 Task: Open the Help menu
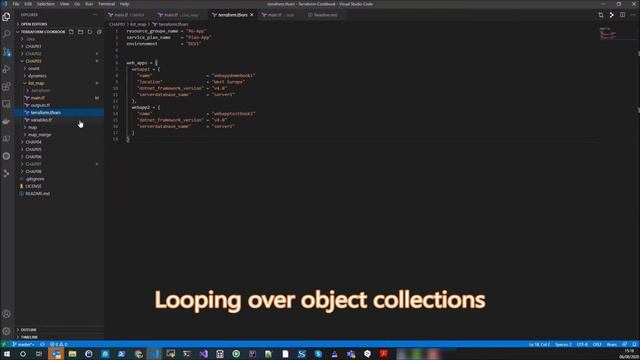(124, 4)
